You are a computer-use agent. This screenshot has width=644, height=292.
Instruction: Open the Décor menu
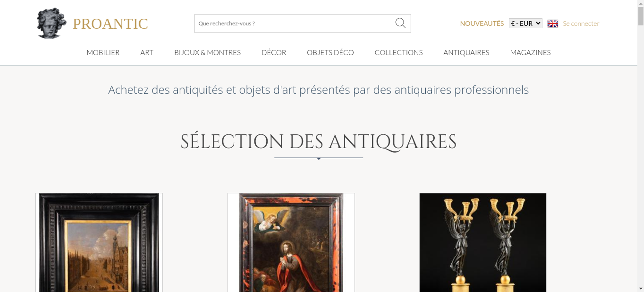tap(274, 52)
